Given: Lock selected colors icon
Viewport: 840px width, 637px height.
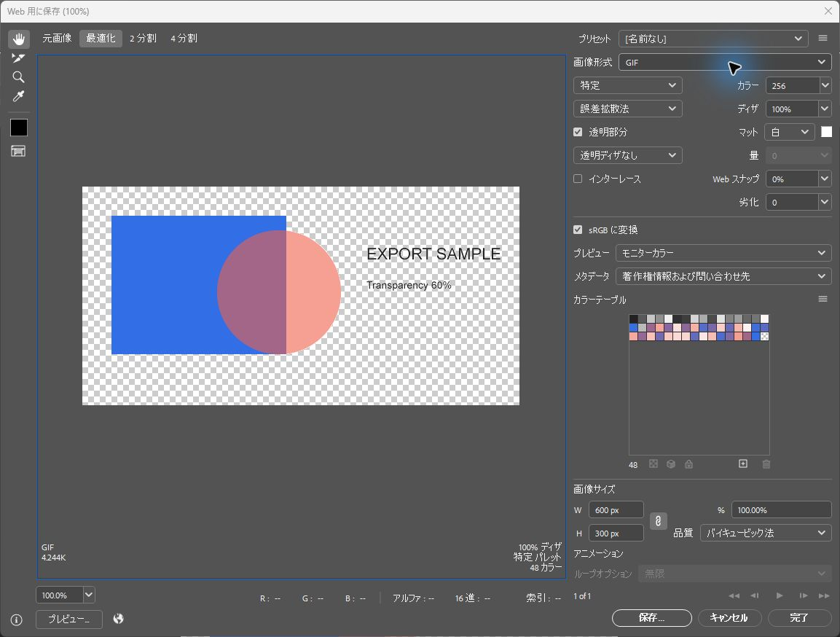Looking at the screenshot, I should pyautogui.click(x=689, y=464).
